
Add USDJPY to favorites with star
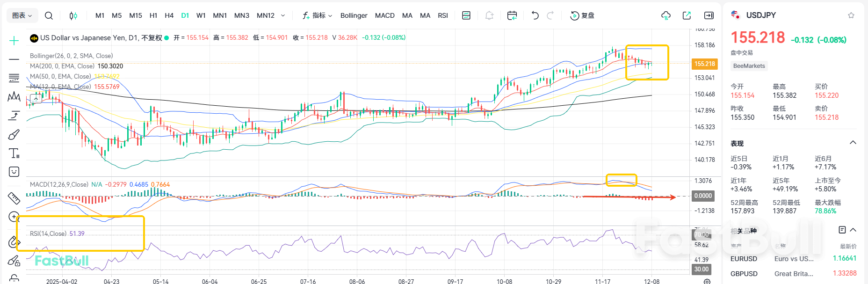851,15
